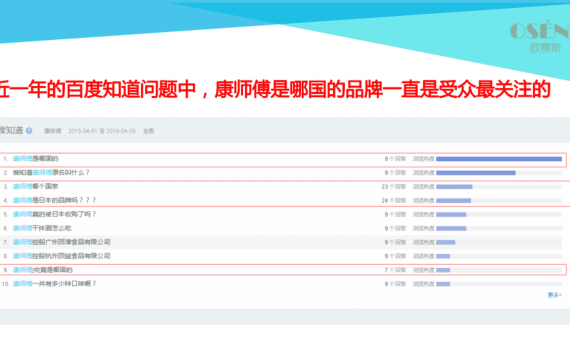Open question 2 谁知道康师傅原名叫什么
This screenshot has height=360, width=570.
(x=51, y=172)
